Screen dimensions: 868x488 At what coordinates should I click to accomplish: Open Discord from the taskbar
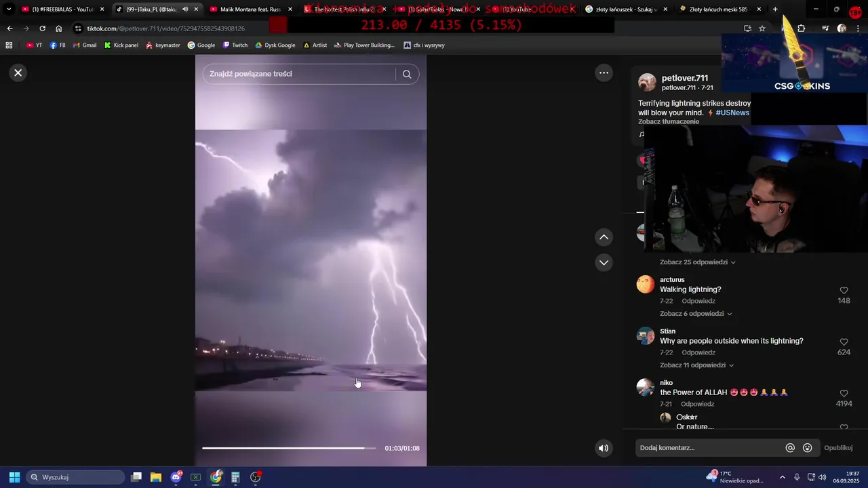point(176,477)
